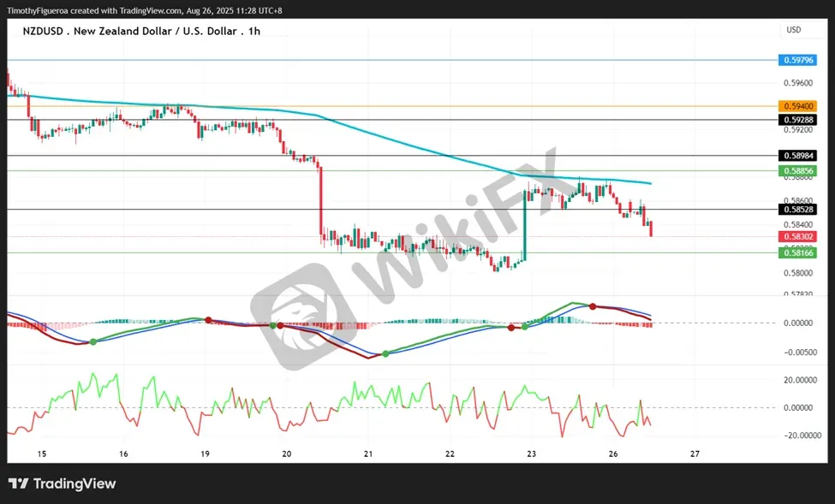Click the red MACD crossover dot near 26
Image resolution: width=835 pixels, height=504 pixels.
[592, 306]
